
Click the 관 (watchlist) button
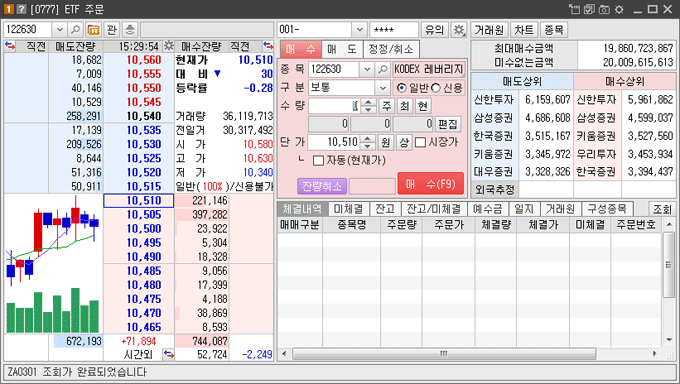(112, 30)
